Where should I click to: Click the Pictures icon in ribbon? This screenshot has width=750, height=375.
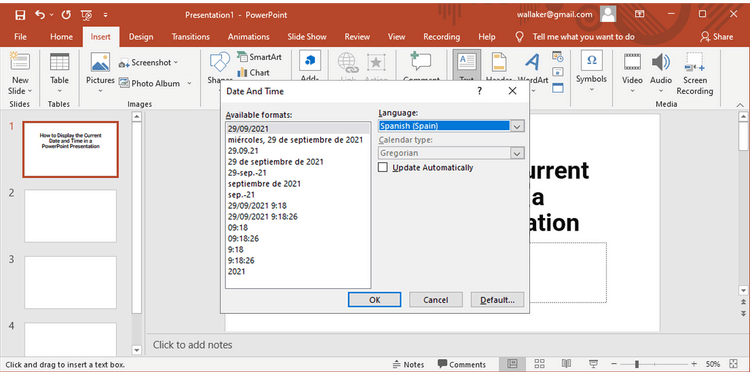[x=100, y=62]
